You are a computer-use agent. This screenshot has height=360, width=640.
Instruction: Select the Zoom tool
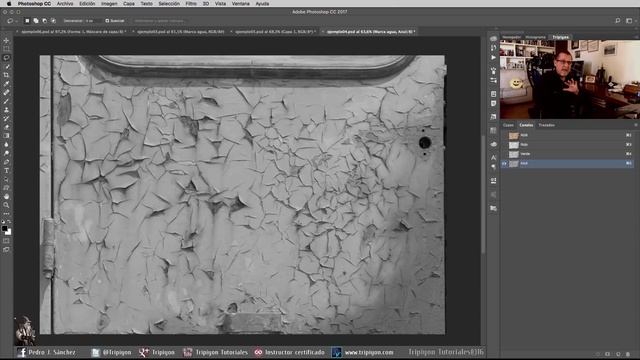(x=6, y=205)
